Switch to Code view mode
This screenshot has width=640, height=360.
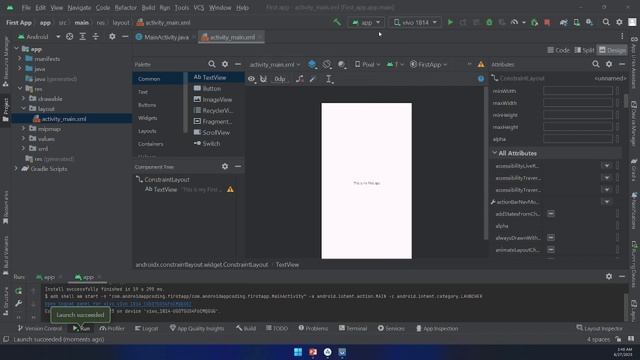click(x=559, y=50)
